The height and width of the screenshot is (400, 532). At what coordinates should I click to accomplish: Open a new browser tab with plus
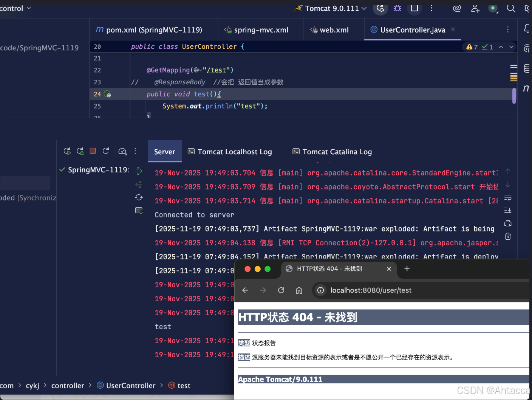pyautogui.click(x=407, y=269)
